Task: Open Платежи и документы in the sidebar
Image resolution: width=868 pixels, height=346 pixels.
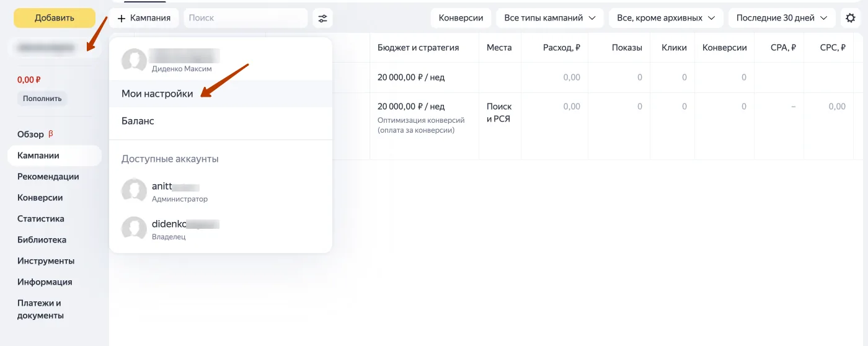Action: pyautogui.click(x=41, y=309)
